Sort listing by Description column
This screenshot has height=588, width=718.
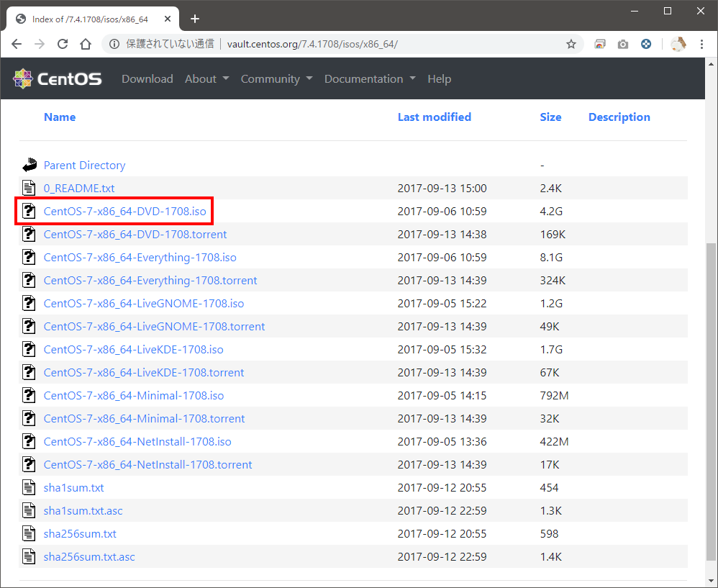tap(619, 117)
